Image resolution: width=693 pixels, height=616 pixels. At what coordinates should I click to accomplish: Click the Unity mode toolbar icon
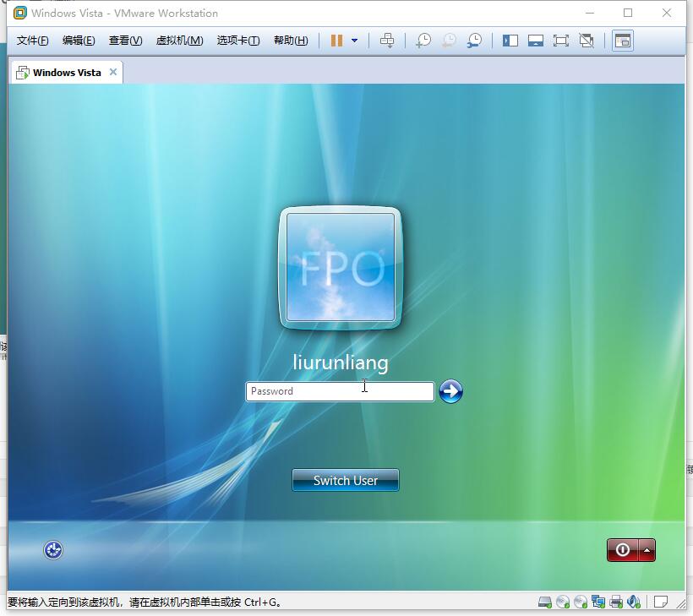pyautogui.click(x=587, y=41)
